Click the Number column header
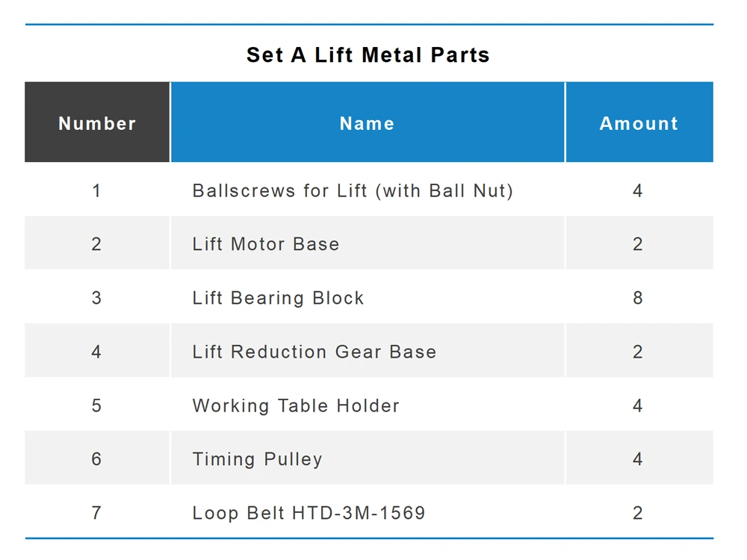The height and width of the screenshot is (560, 747). [97, 122]
